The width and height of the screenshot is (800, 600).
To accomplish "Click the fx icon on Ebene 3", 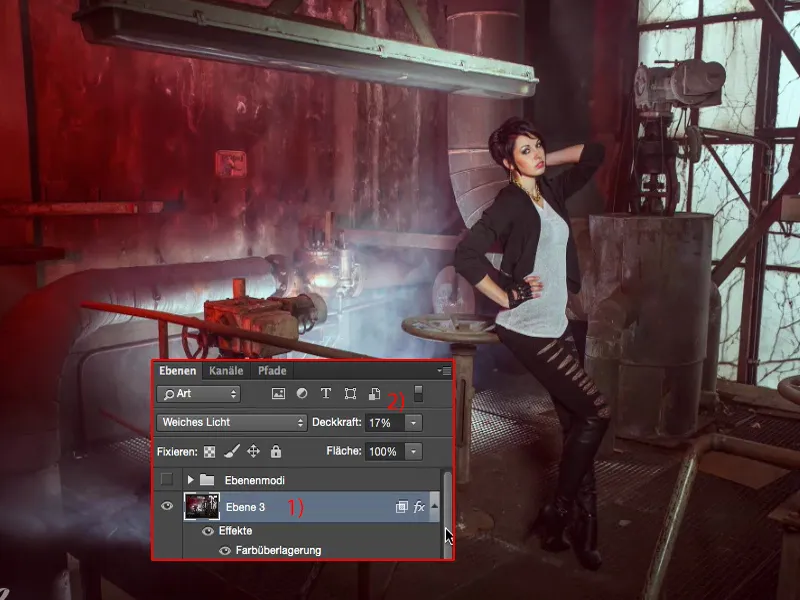I will (x=419, y=506).
